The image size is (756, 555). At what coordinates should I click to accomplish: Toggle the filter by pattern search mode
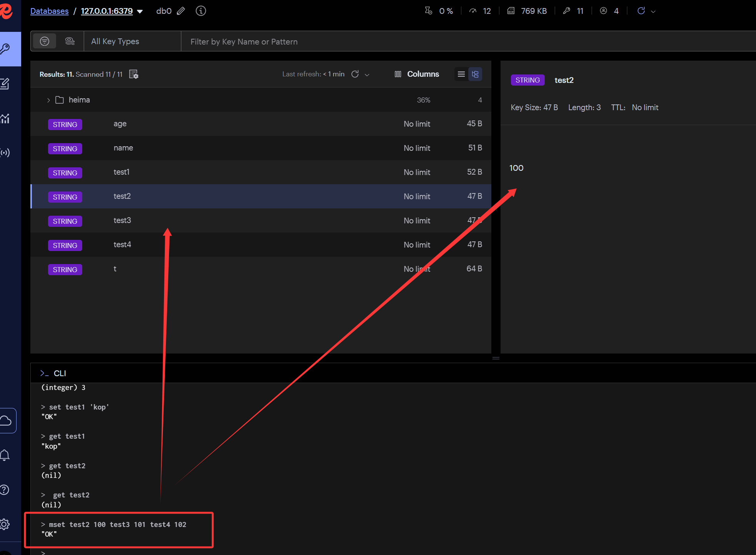tap(45, 41)
